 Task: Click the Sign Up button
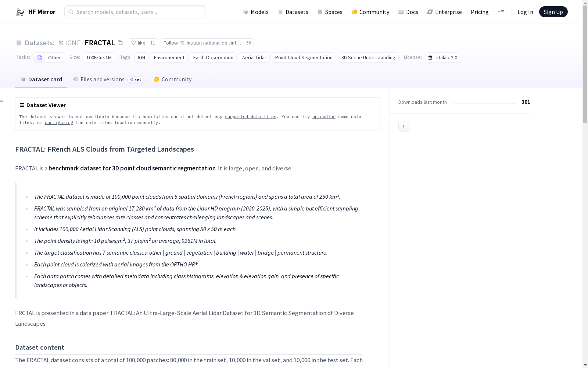click(553, 12)
